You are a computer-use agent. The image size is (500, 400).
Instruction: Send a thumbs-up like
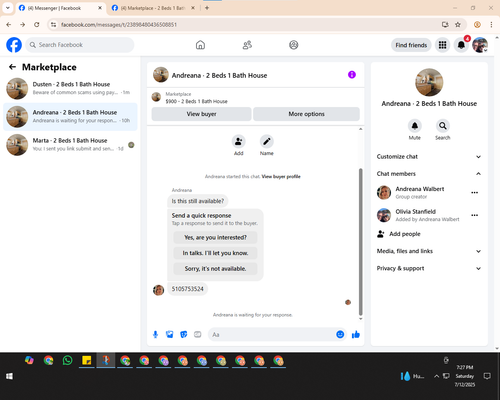tap(356, 334)
